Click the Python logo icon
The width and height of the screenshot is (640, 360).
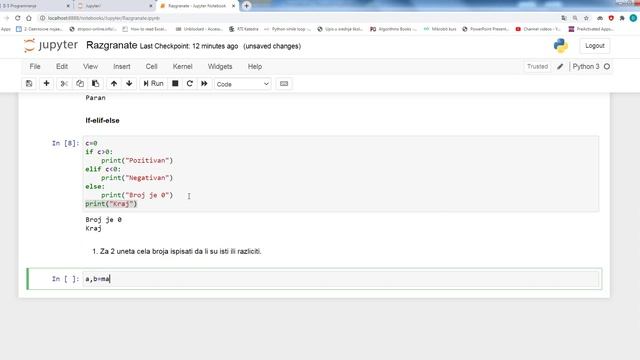point(561,46)
